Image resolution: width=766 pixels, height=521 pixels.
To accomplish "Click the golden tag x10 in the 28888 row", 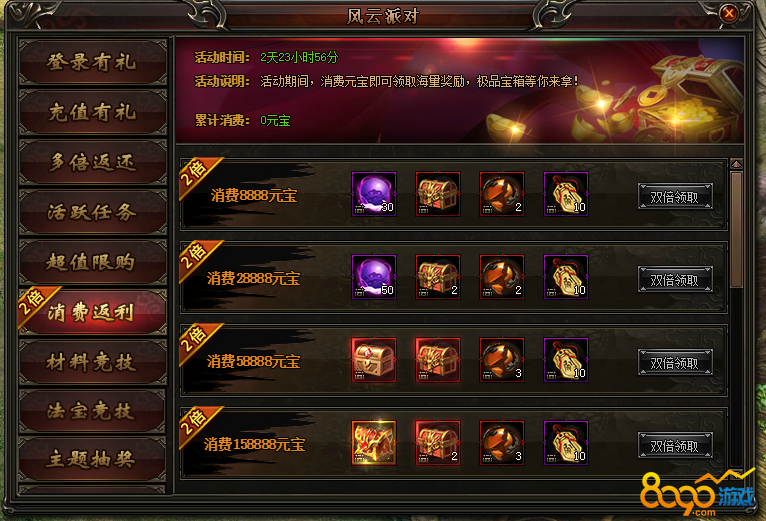I will coord(566,277).
